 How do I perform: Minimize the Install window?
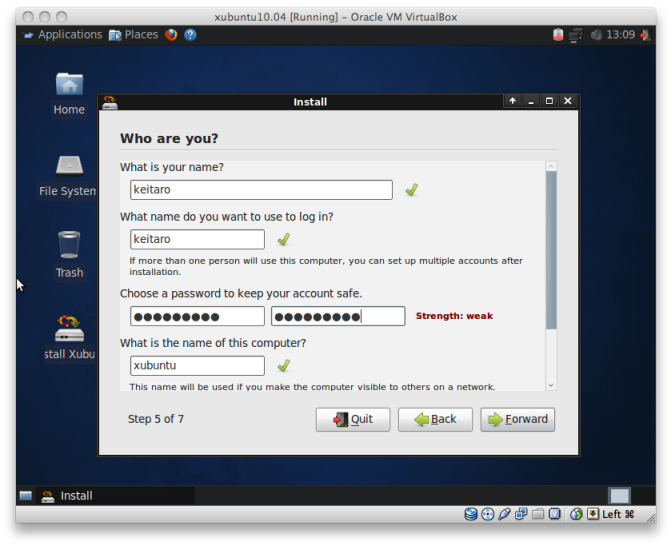tap(531, 101)
